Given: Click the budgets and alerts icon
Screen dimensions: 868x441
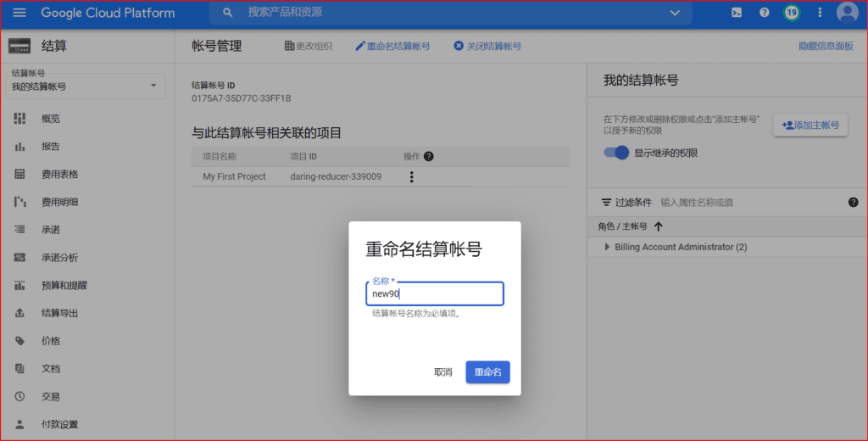Looking at the screenshot, I should (20, 285).
